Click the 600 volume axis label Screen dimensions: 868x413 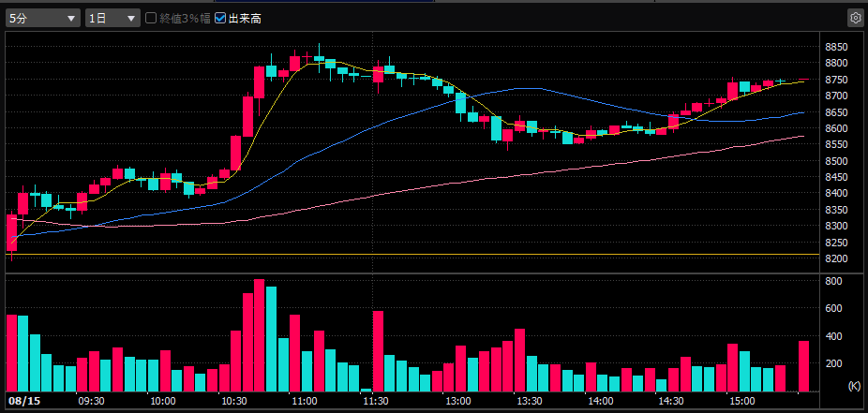click(833, 308)
